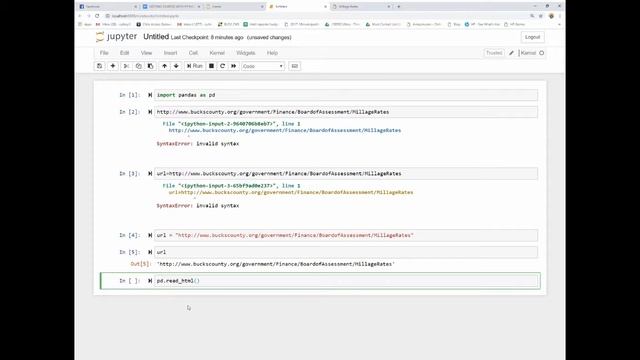Click the Out[5] url output text

point(276,264)
